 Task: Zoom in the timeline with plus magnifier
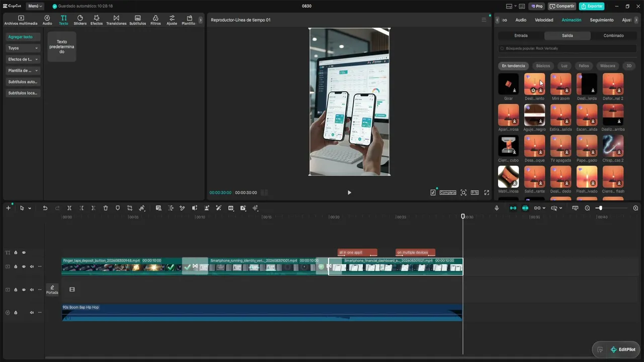point(635,208)
